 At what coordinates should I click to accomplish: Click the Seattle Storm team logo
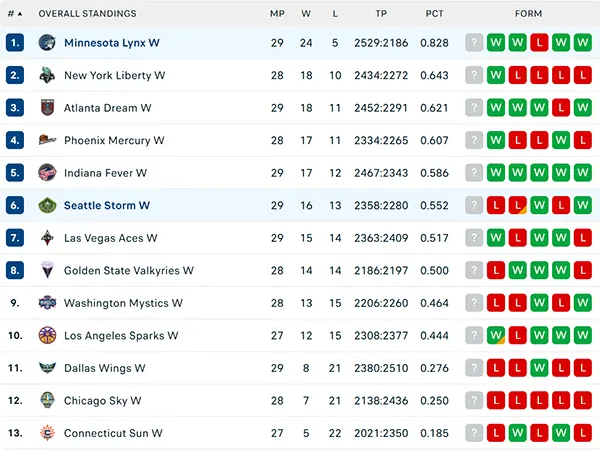pyautogui.click(x=47, y=205)
